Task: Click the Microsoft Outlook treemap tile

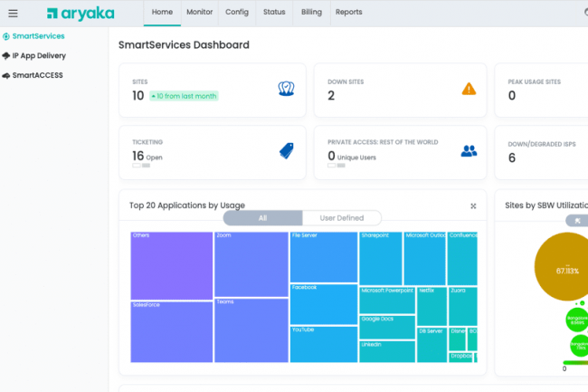Action: click(425, 258)
